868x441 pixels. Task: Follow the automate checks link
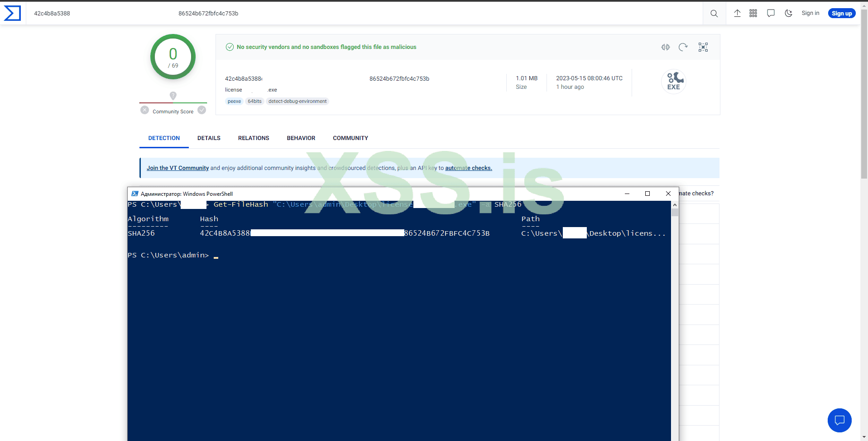(469, 168)
